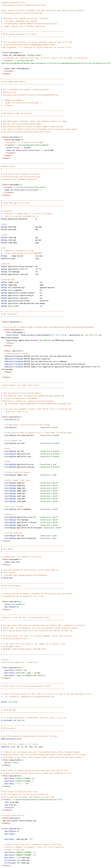The width and height of the screenshot is (112, 868).
Task: Click the '# CORS-enabled images (@crossorigin)' heading
Action: pyautogui.click(x=17, y=113)
